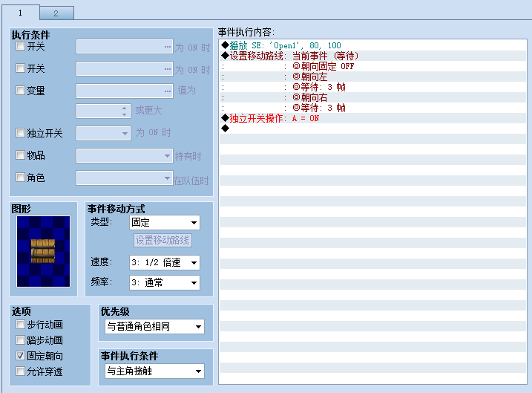
Task: Tick the 步行动画 checkbox
Action: [20, 325]
